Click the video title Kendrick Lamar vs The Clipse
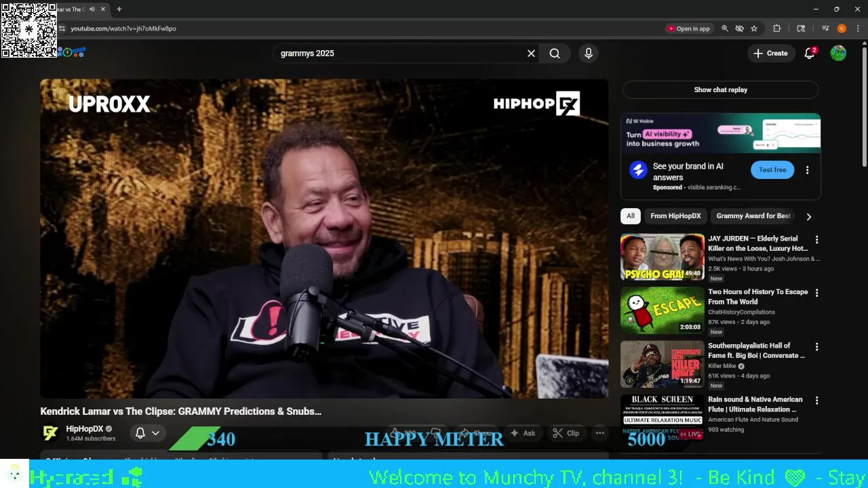The height and width of the screenshot is (488, 868). [x=180, y=411]
